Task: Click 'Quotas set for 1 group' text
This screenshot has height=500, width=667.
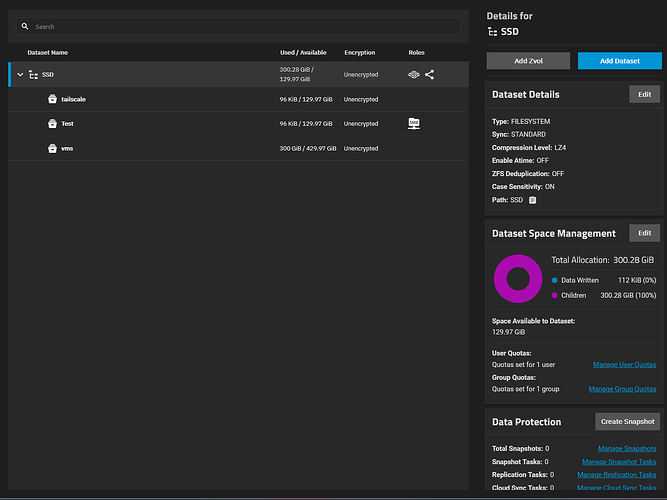Action: [525, 389]
